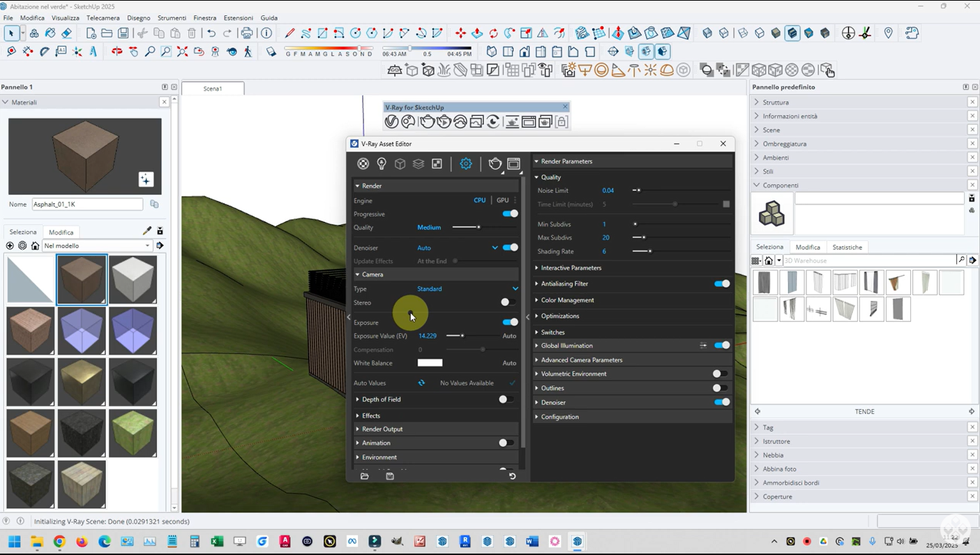
Task: Turn on the Volumetric Environment toggle
Action: [x=720, y=374]
